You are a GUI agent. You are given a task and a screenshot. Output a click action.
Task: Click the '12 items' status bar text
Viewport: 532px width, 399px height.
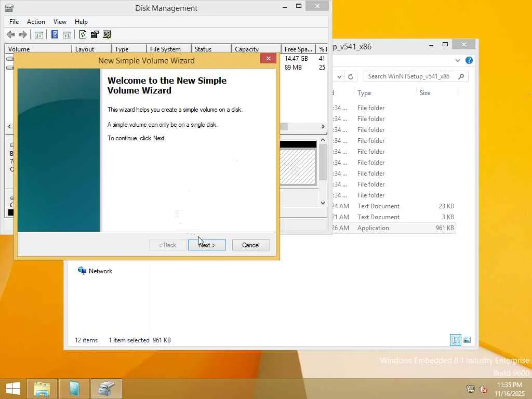coord(86,340)
